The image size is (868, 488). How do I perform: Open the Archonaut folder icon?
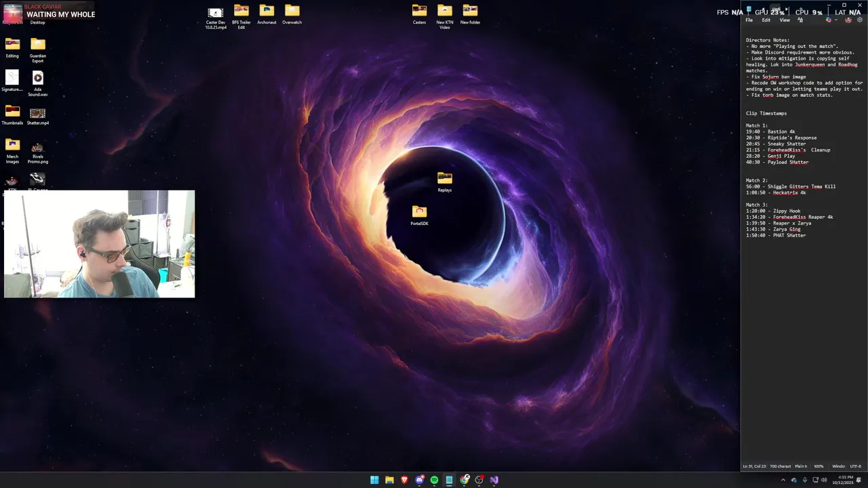pos(267,14)
